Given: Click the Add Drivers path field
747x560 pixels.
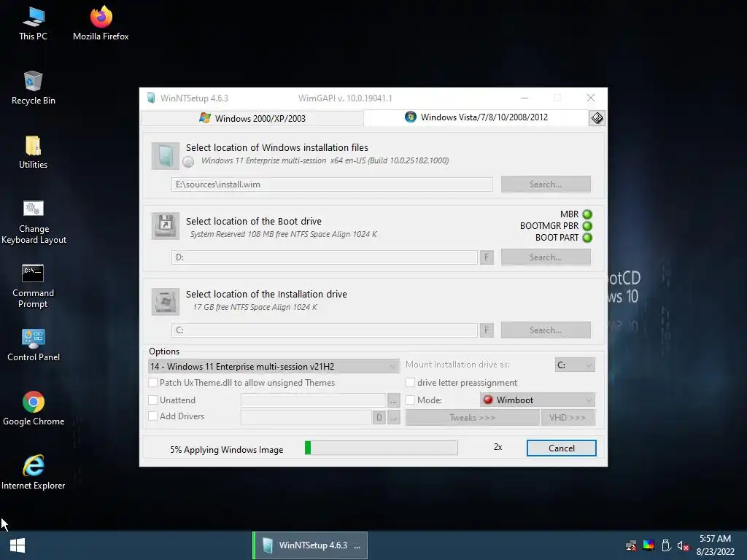Looking at the screenshot, I should click(x=306, y=417).
